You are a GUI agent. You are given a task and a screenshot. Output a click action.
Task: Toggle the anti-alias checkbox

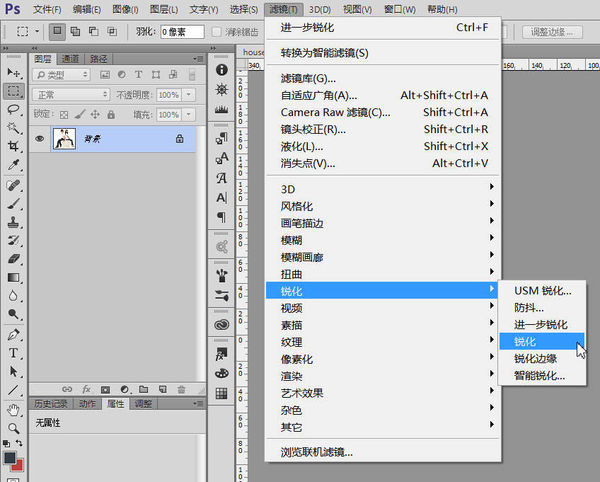pos(217,32)
